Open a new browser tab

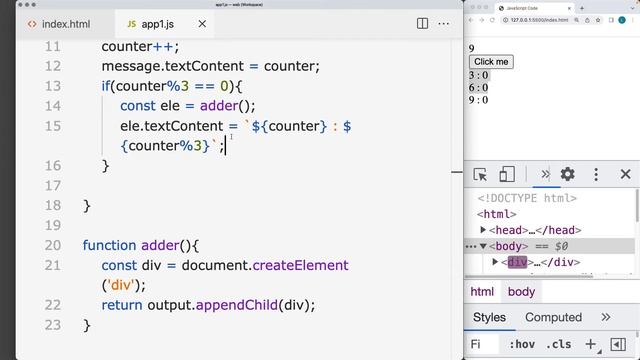[582, 8]
